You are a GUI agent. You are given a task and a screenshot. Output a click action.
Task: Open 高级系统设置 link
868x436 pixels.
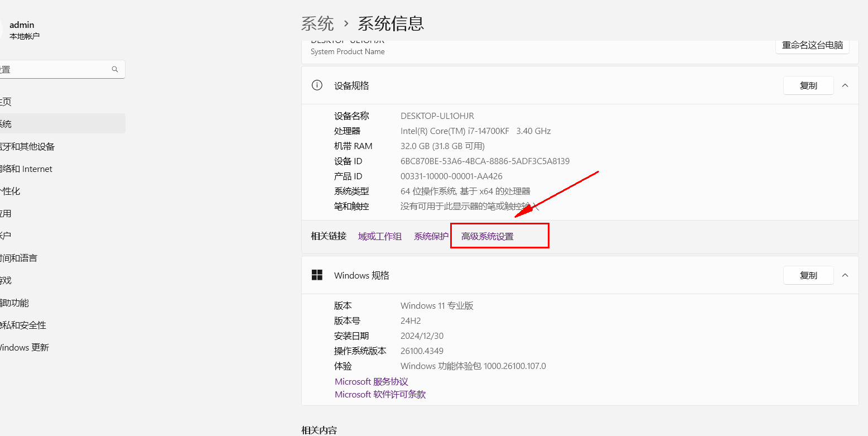488,236
